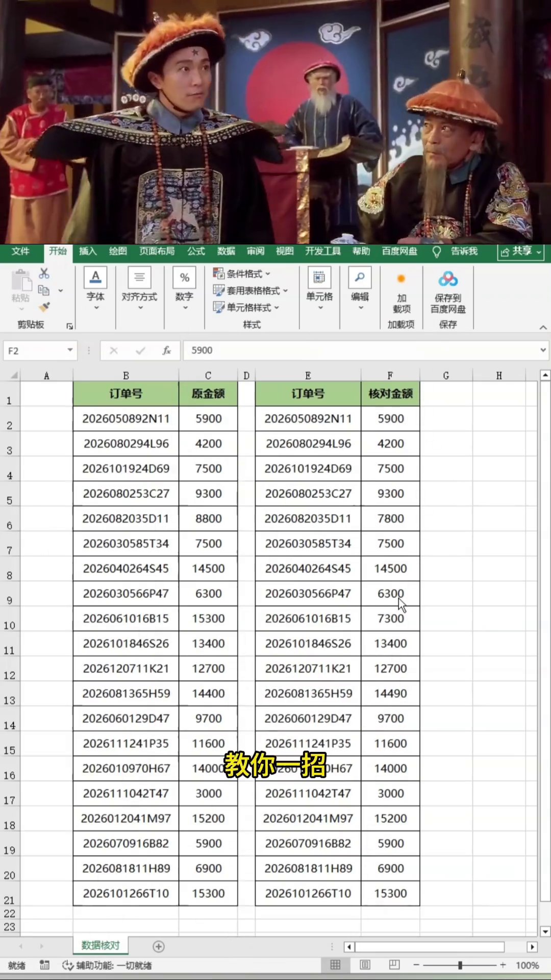Open the Font (字体) group icon
Viewport: 551px width, 980px height.
point(95,278)
